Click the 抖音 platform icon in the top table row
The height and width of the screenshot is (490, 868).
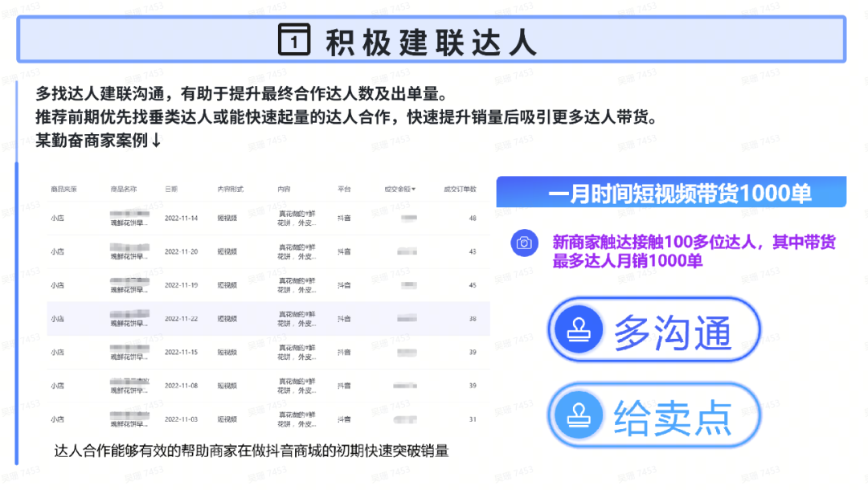344,218
